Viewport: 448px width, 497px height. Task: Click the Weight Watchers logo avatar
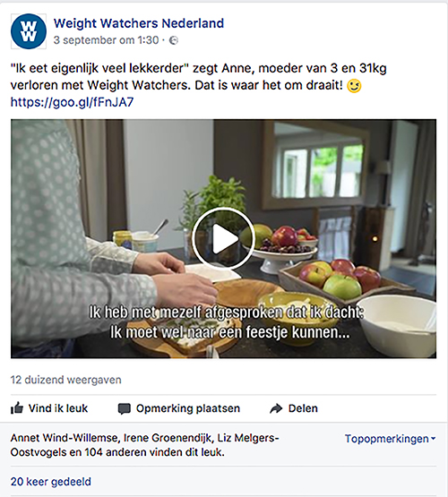point(29,31)
